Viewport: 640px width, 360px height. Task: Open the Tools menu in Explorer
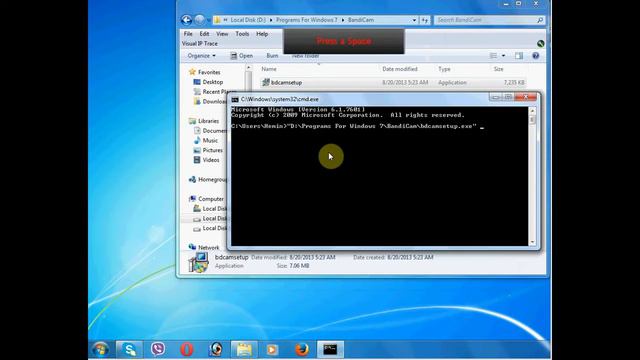pos(242,34)
